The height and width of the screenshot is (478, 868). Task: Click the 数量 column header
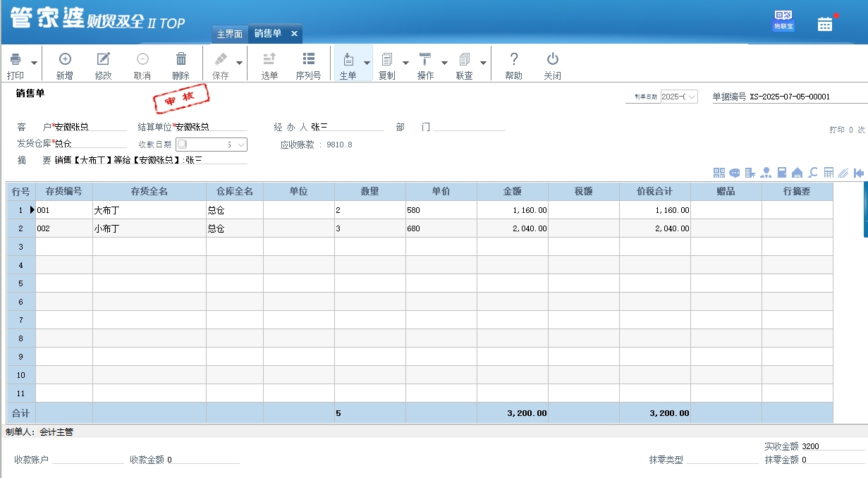(x=370, y=191)
